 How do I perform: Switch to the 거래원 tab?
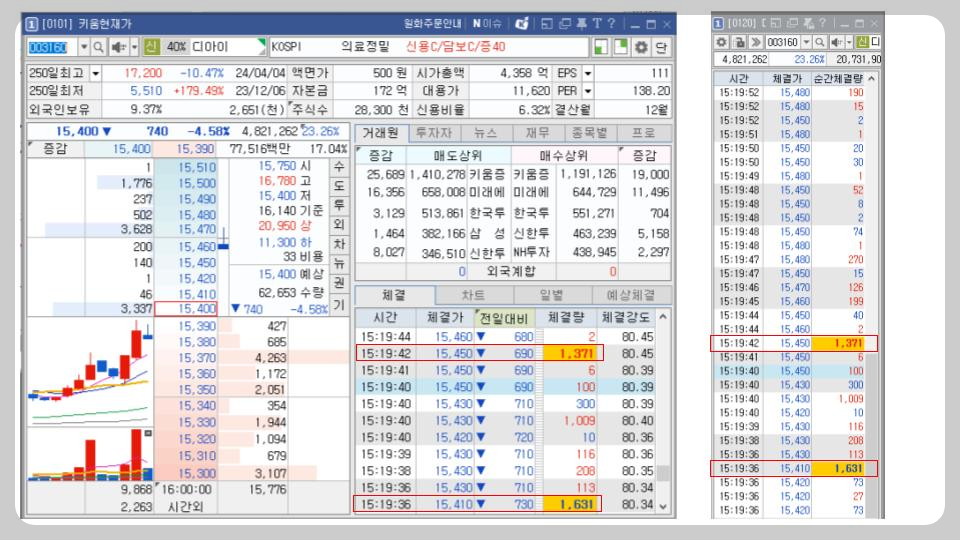381,133
